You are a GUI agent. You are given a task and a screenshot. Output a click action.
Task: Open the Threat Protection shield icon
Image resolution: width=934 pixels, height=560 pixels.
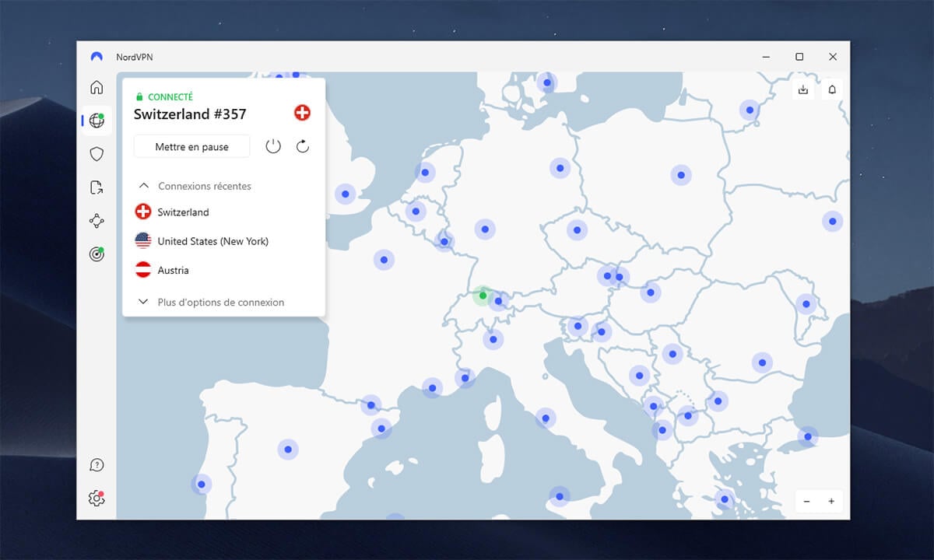point(97,154)
